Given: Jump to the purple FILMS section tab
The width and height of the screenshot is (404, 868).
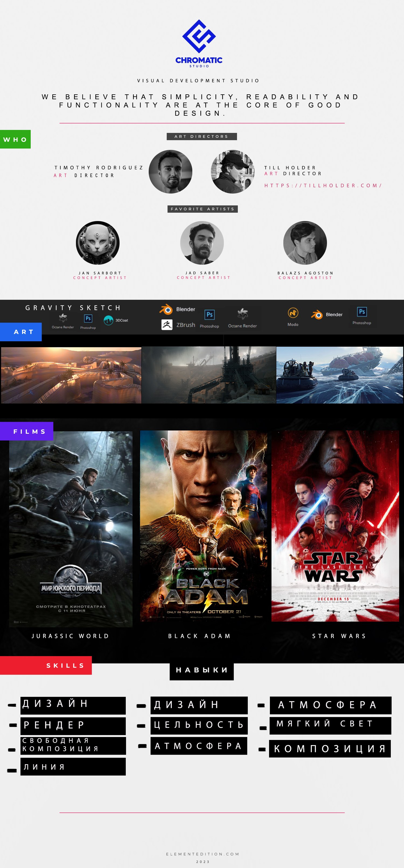Looking at the screenshot, I should tap(27, 431).
